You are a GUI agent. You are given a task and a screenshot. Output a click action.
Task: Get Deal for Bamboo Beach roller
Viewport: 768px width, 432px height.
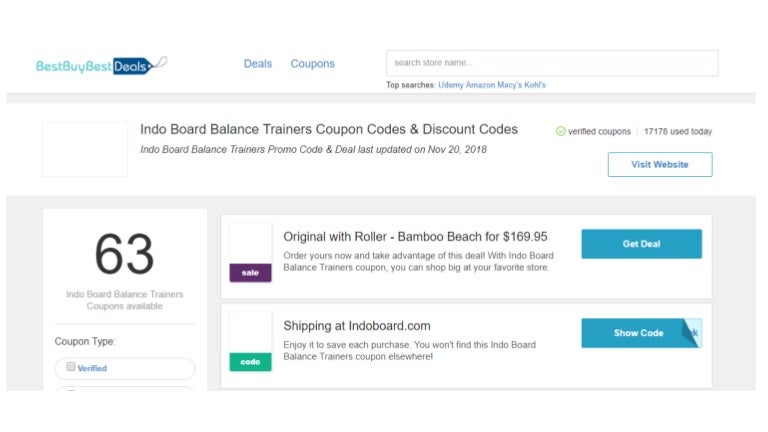(641, 244)
